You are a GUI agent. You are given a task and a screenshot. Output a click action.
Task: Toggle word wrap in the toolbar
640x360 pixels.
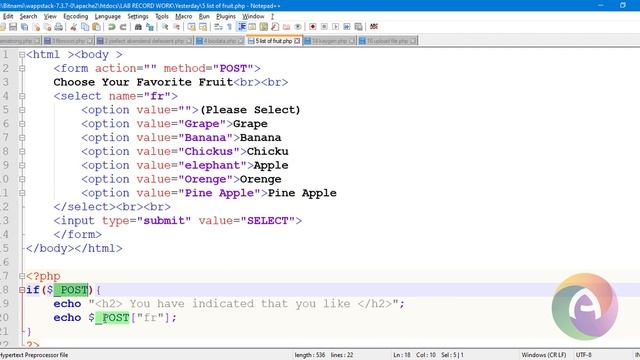pyautogui.click(x=218, y=27)
